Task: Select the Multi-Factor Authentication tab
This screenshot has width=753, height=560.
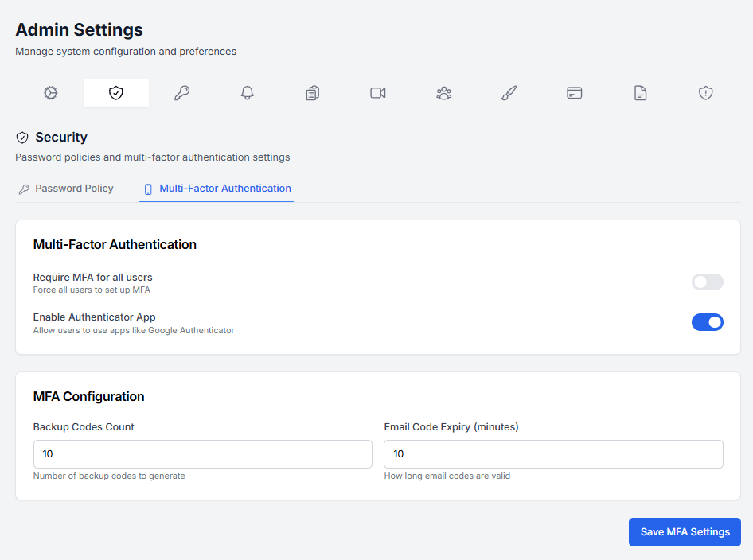Action: 217,189
